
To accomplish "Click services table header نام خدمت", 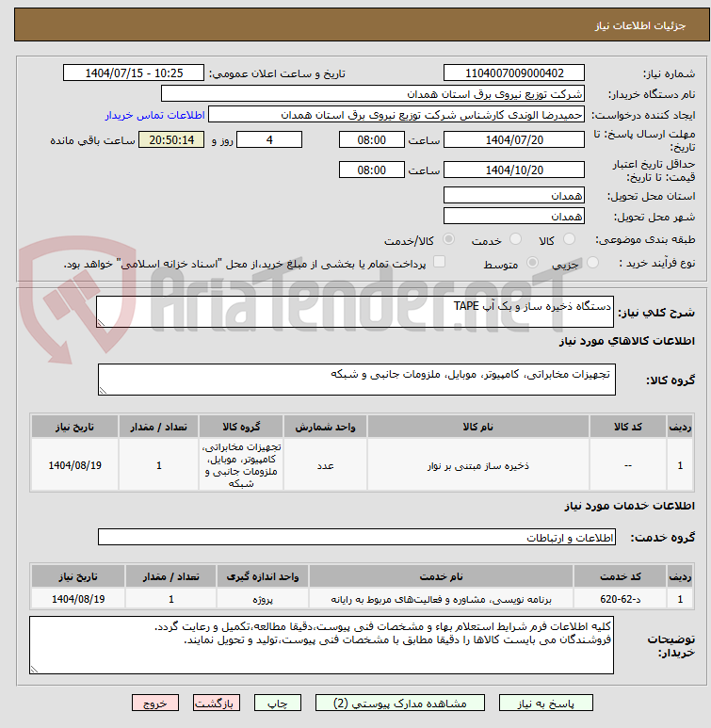I will point(441,576).
